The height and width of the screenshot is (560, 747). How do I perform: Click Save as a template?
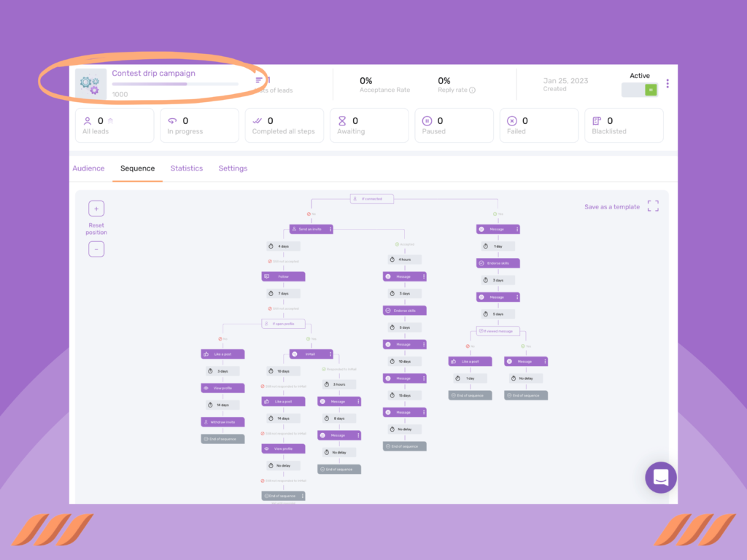[x=611, y=207]
